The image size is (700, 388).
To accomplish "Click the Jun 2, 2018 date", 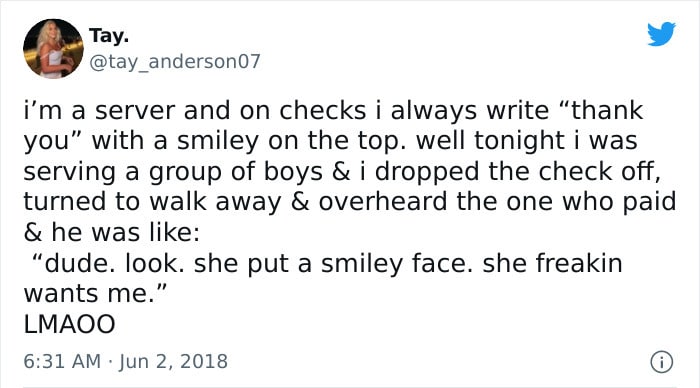I will pyautogui.click(x=173, y=361).
